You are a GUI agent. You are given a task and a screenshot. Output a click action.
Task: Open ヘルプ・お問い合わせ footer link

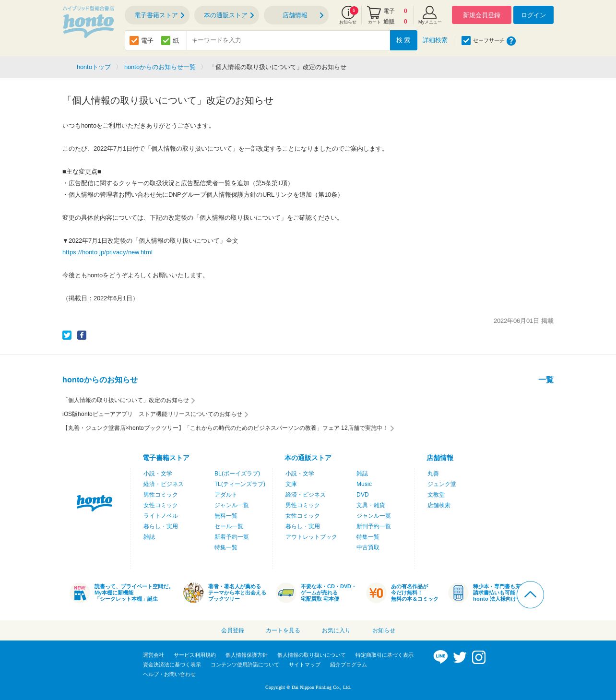(169, 675)
